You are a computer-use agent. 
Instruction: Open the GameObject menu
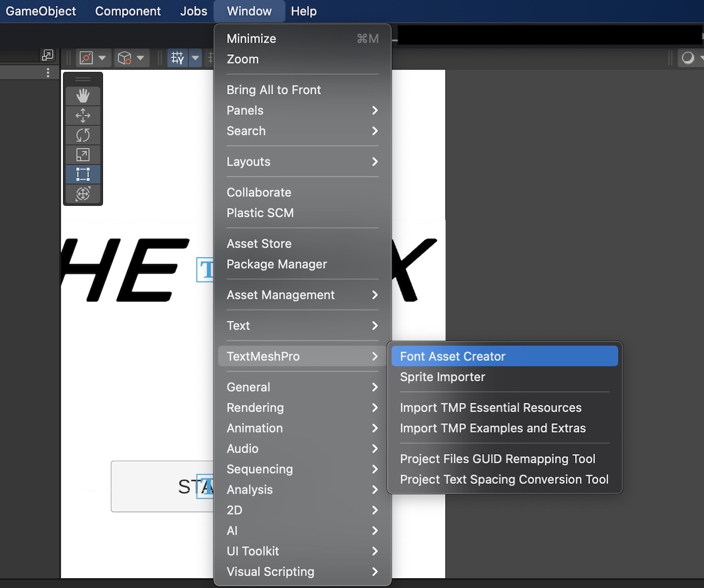(x=41, y=11)
